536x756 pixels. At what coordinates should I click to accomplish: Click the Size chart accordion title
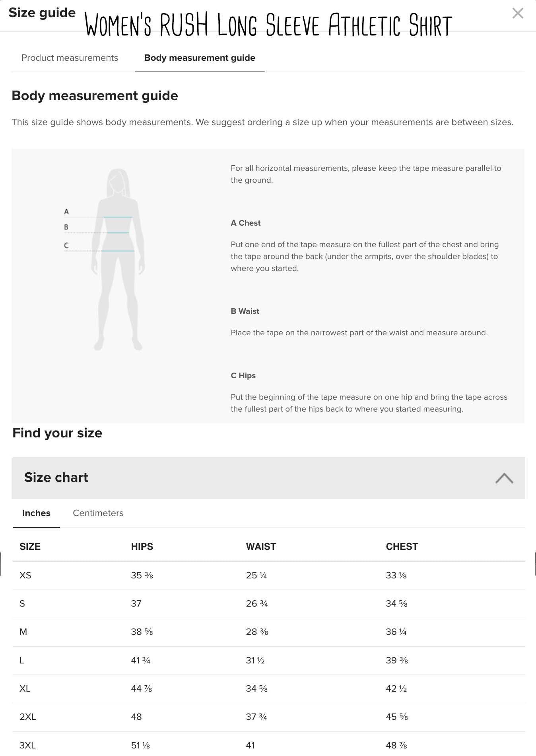pyautogui.click(x=56, y=478)
